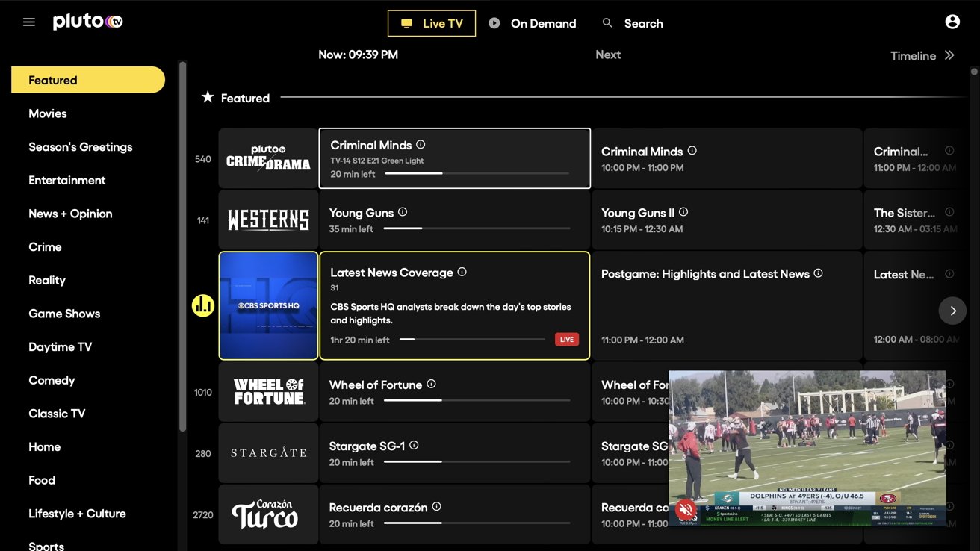Viewport: 980px width, 551px height.
Task: Click the sidebar category scrollbar
Action: (183, 246)
